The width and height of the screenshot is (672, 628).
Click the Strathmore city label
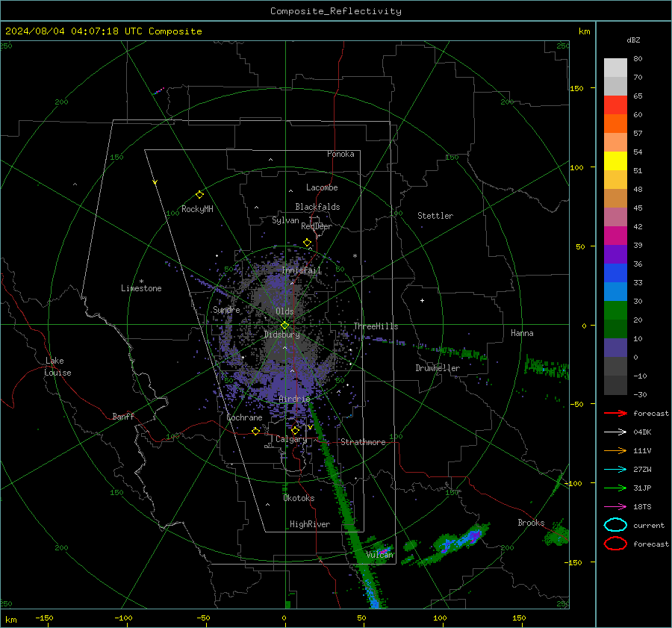363,442
